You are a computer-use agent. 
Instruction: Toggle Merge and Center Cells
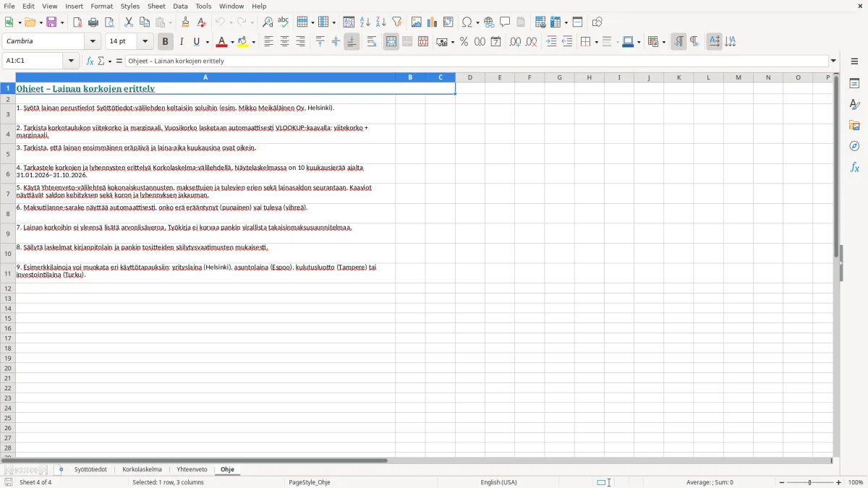[x=391, y=42]
